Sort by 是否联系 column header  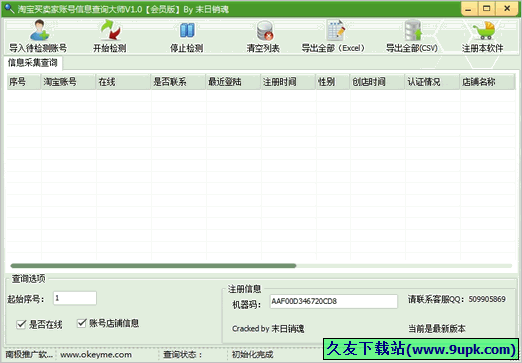tap(178, 82)
